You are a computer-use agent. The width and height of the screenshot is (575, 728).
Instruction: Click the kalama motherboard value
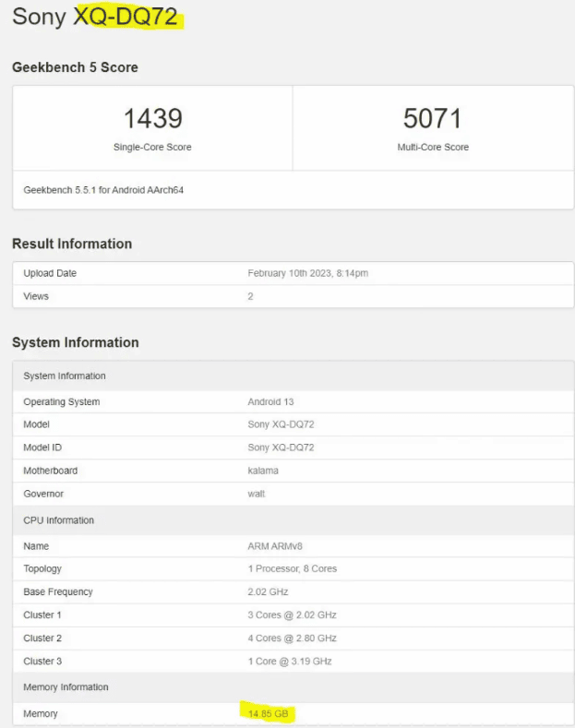pyautogui.click(x=263, y=471)
